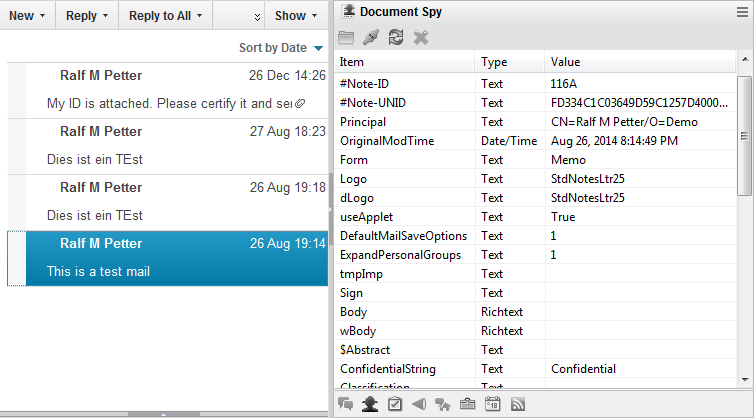
Task: Click the Document Spy title icon
Action: (349, 12)
